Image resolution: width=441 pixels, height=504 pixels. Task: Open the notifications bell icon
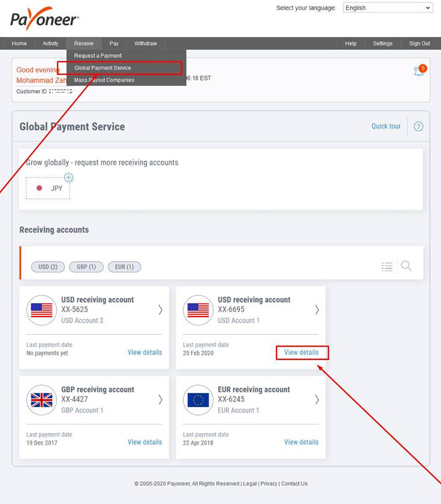tap(419, 70)
